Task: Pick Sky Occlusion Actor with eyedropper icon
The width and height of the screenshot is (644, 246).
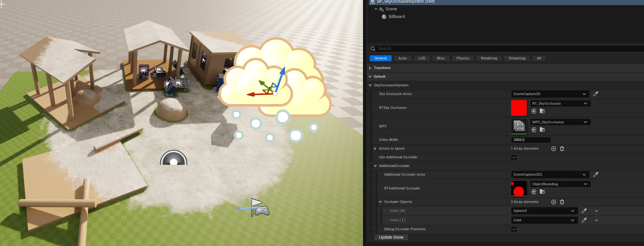Action: point(596,94)
